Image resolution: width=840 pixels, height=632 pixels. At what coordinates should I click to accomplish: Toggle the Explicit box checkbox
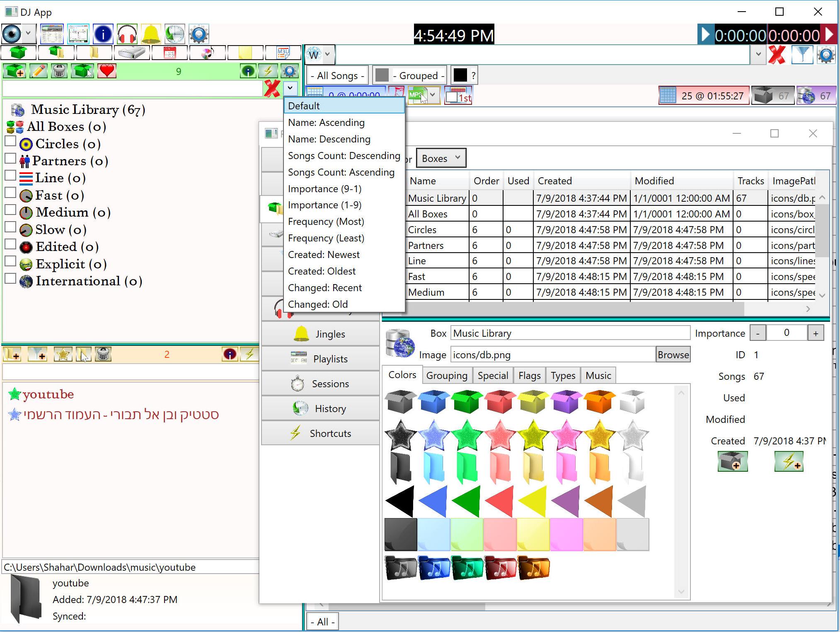10,261
